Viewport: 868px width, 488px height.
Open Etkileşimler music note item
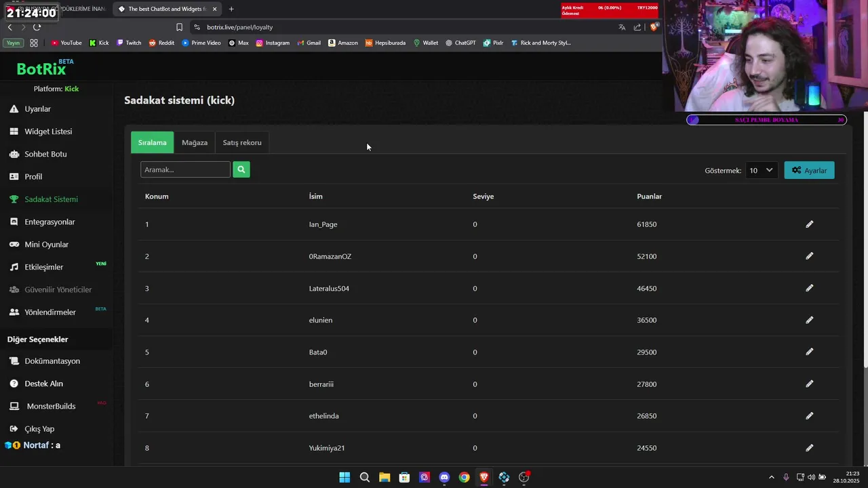43,267
